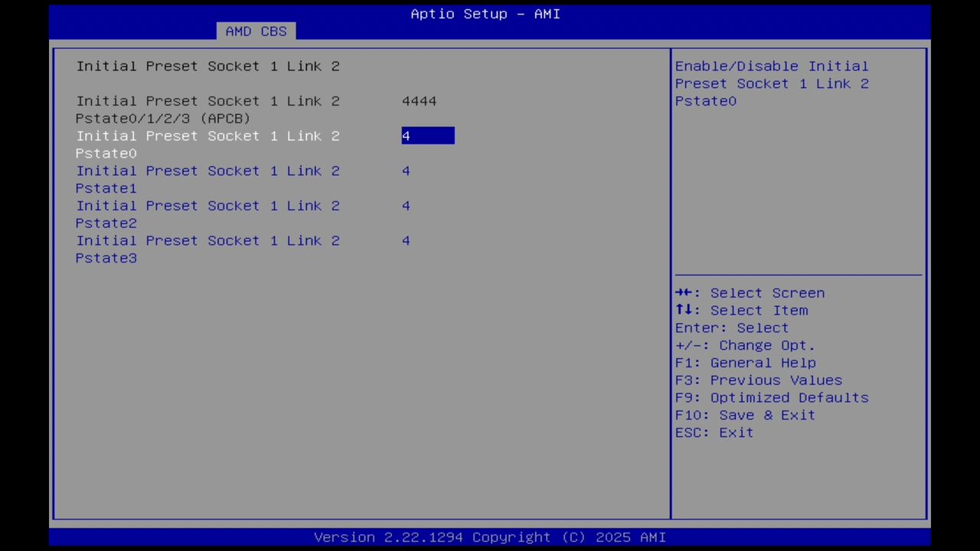Select the Pstate0/1/2/3 (APCB) entry showing 4444
The width and height of the screenshot is (980, 551).
coord(419,100)
